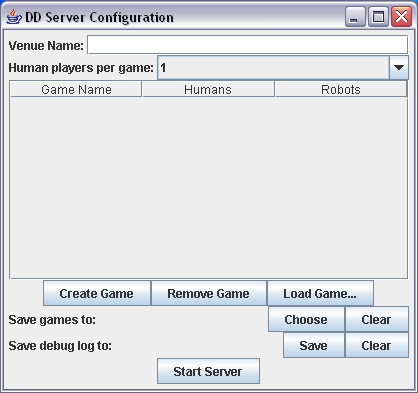Click the Create Game button
418x393 pixels.
97,293
